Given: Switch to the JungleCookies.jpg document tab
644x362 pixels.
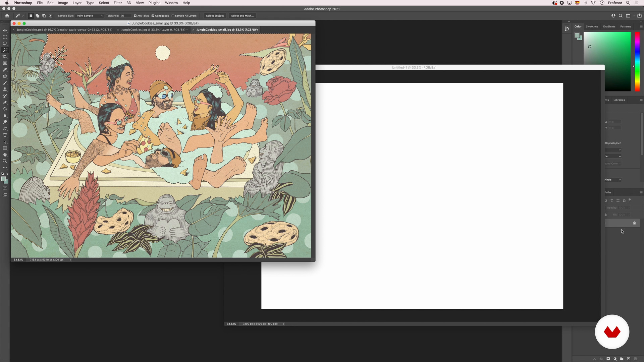Looking at the screenshot, I should click(154, 29).
